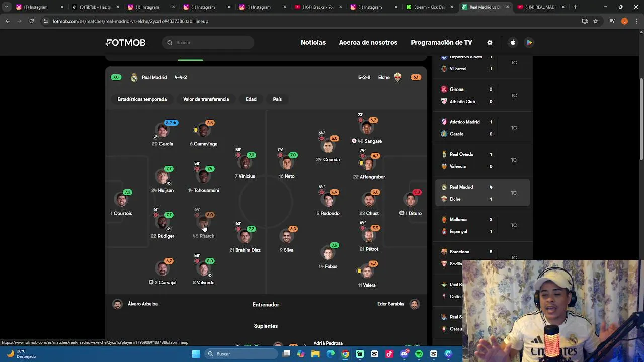Image resolution: width=644 pixels, height=362 pixels.
Task: Open Barcelona crest in match list
Action: click(444, 252)
